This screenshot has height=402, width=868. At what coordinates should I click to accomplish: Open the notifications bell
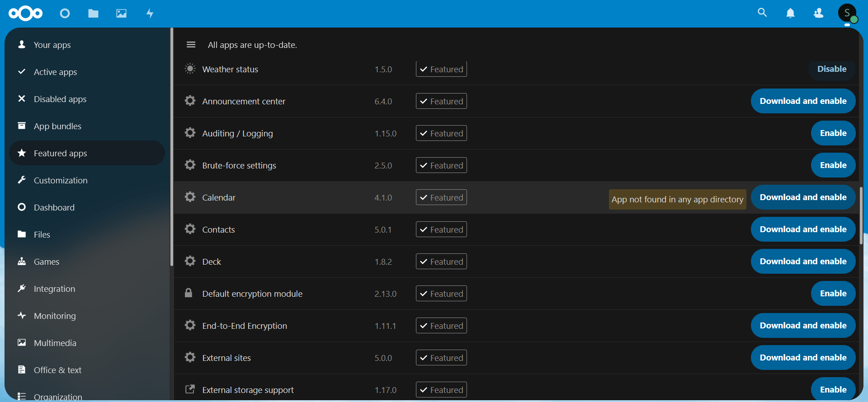[x=790, y=13]
